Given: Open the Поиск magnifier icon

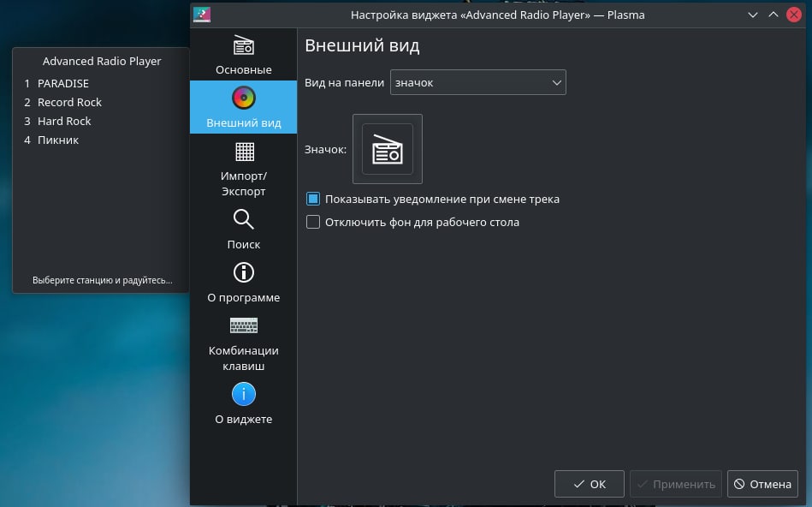Looking at the screenshot, I should 243,219.
